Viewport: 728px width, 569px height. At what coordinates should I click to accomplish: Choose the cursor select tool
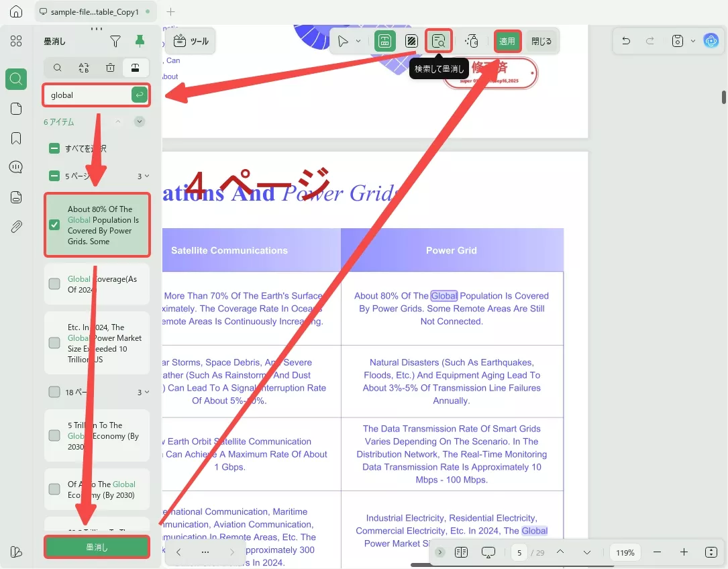pyautogui.click(x=343, y=42)
